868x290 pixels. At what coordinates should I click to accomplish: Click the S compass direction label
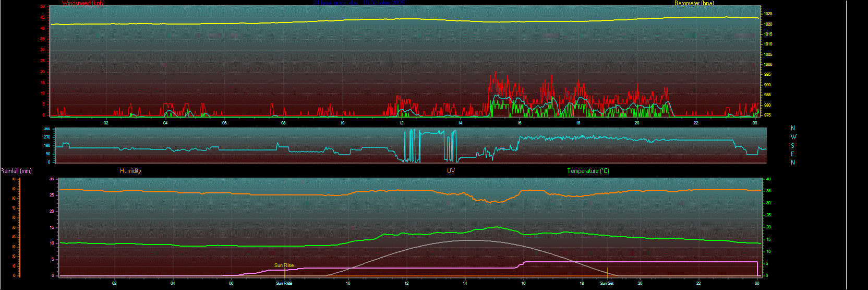click(x=793, y=146)
